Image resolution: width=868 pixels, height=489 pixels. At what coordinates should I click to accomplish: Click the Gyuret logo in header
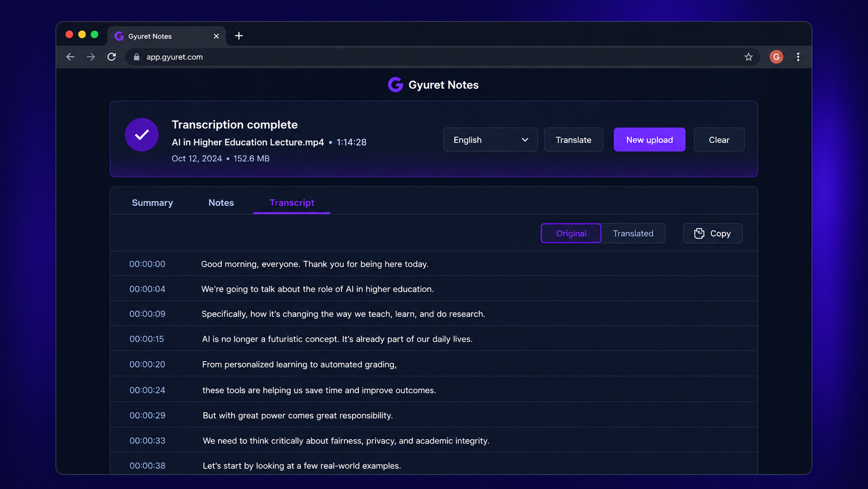point(395,85)
